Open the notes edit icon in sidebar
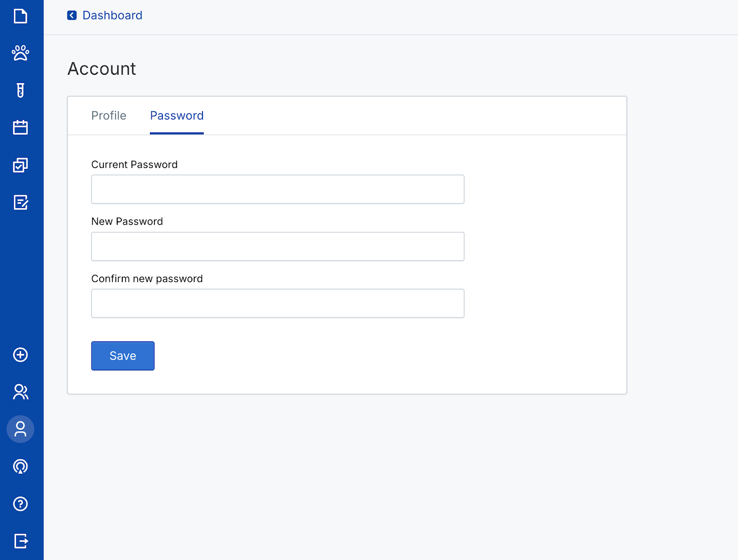The width and height of the screenshot is (738, 560). [x=20, y=202]
